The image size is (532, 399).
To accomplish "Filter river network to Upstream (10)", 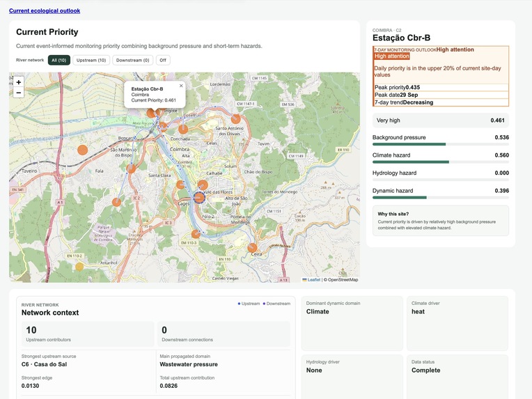I will coord(91,60).
